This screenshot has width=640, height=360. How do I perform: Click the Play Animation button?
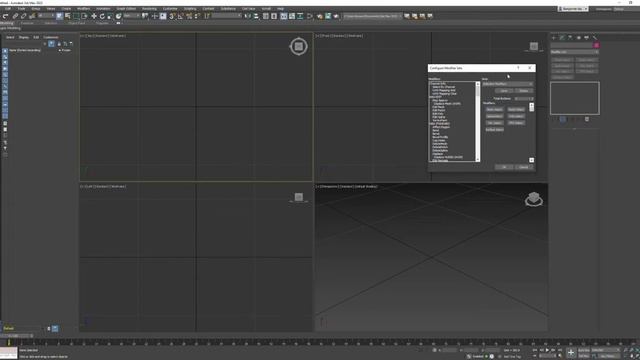[x=547, y=350]
